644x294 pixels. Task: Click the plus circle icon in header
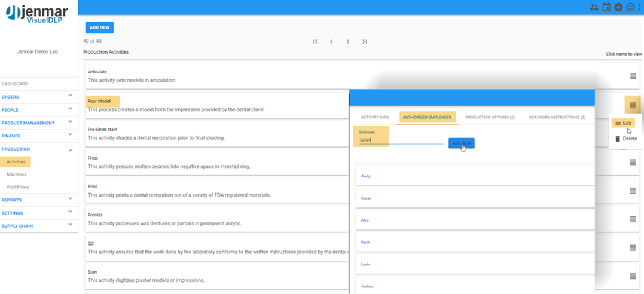tap(618, 7)
